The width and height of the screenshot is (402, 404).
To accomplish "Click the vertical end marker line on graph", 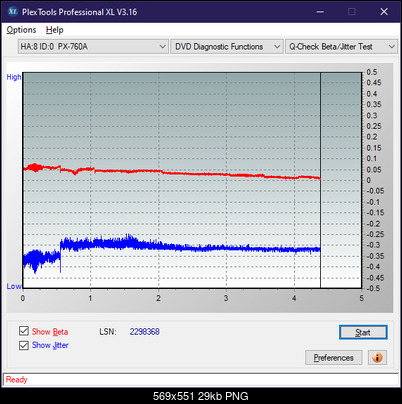I will click(x=320, y=180).
